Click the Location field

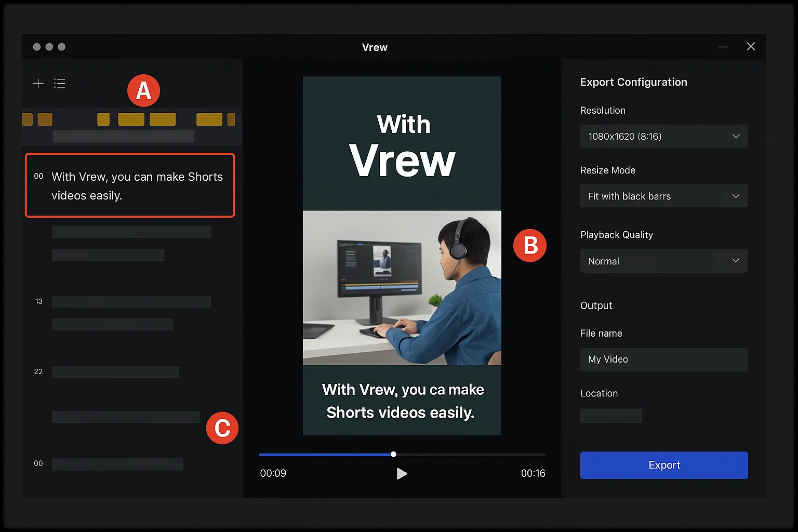coord(611,416)
